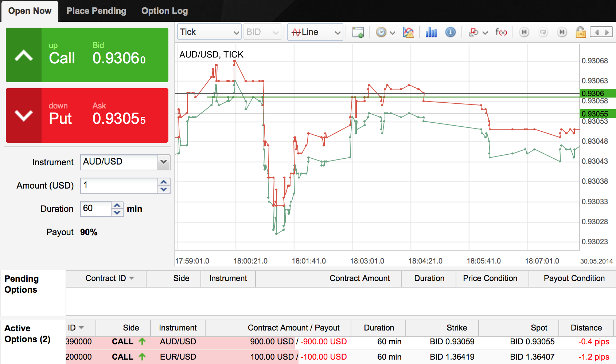
Task: Click the green Call up button
Action: coord(87,55)
